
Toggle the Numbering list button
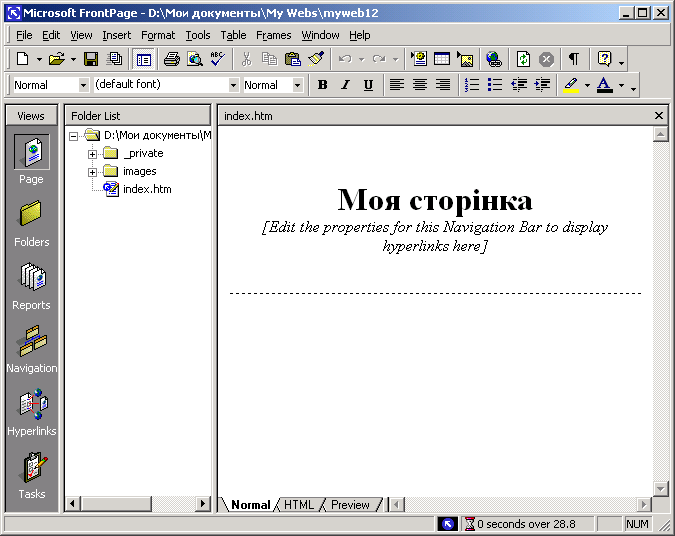[x=472, y=85]
